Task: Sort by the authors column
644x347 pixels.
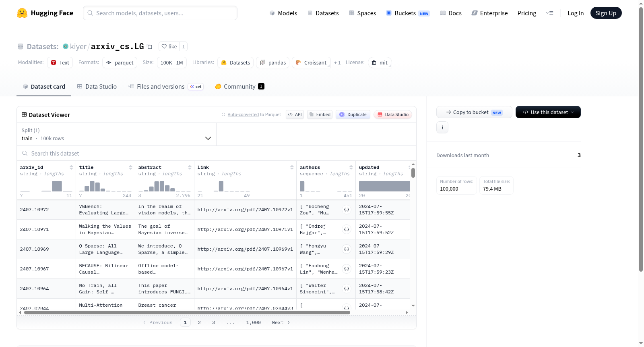Action: (x=351, y=167)
